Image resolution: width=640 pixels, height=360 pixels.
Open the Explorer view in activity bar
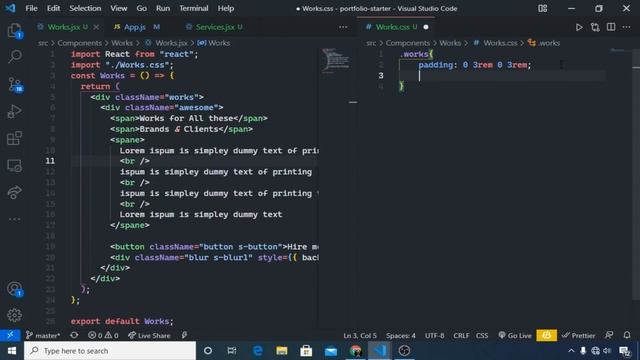point(15,31)
